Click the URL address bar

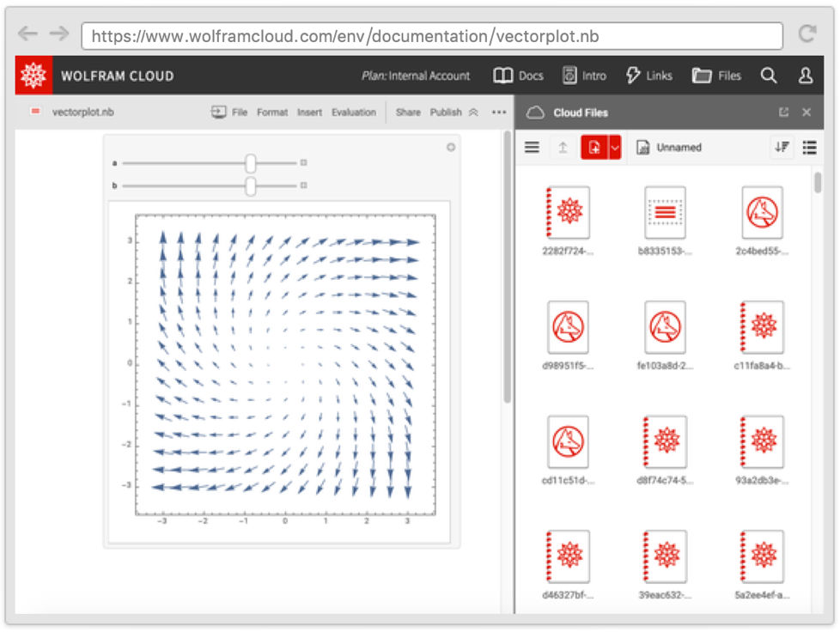432,36
